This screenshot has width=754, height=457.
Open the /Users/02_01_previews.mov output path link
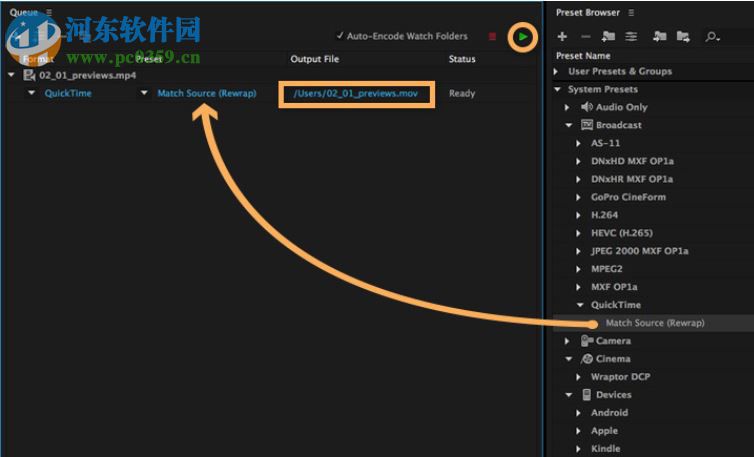[355, 93]
